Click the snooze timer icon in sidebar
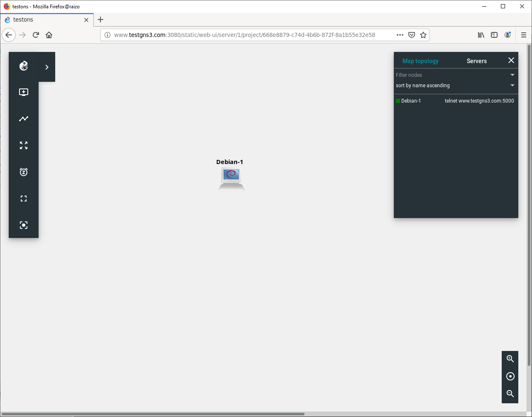532x417 pixels. pyautogui.click(x=23, y=172)
